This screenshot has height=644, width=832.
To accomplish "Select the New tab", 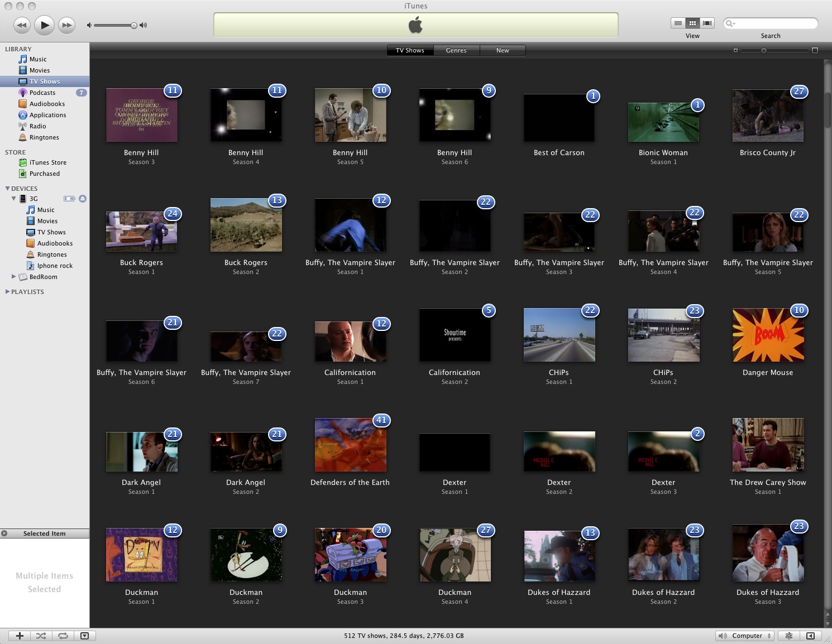I will 503,50.
